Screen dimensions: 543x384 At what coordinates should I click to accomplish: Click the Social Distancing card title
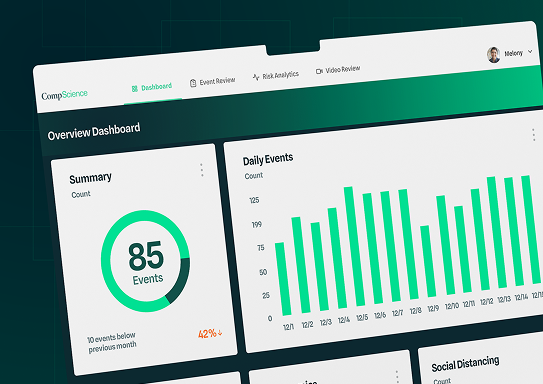click(x=465, y=364)
